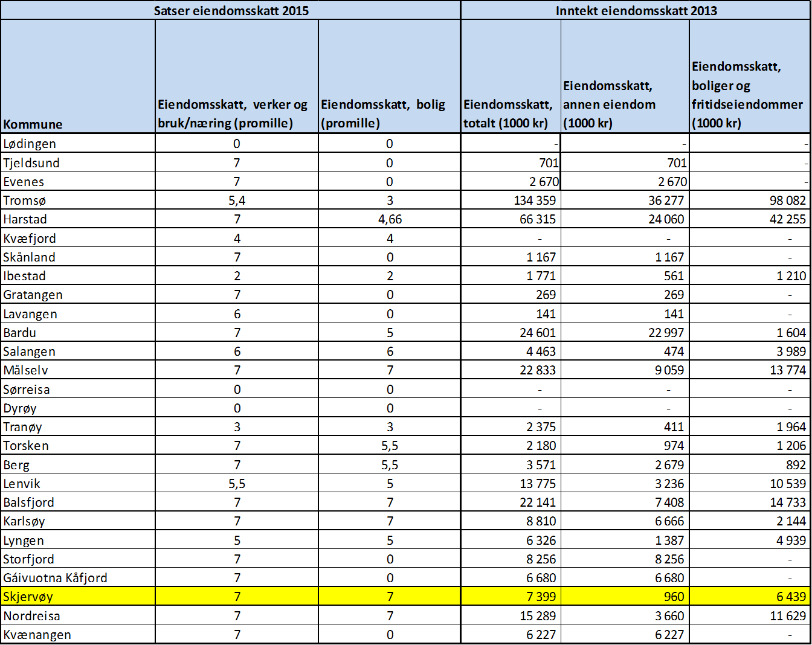Viewport: 812px width, 645px height.
Task: Select the Tjeldsund kommune cell
Action: pyautogui.click(x=78, y=162)
